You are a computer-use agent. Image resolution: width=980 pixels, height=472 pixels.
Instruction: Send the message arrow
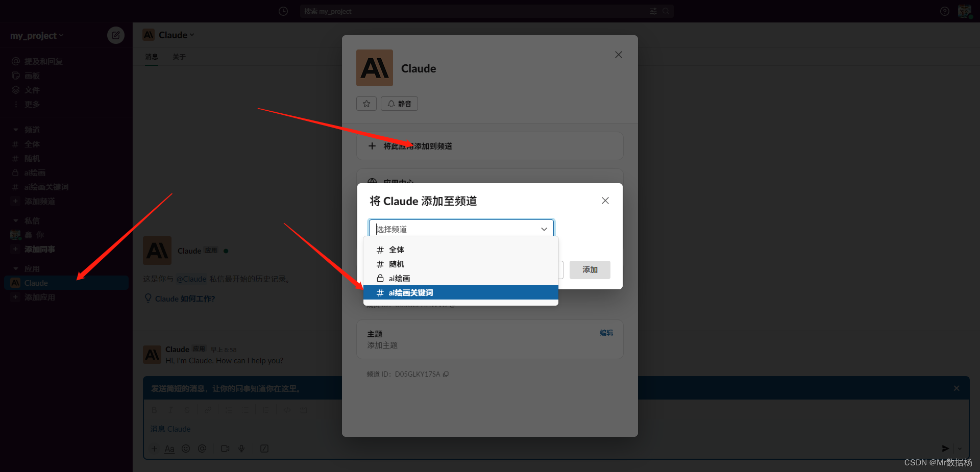click(x=945, y=449)
